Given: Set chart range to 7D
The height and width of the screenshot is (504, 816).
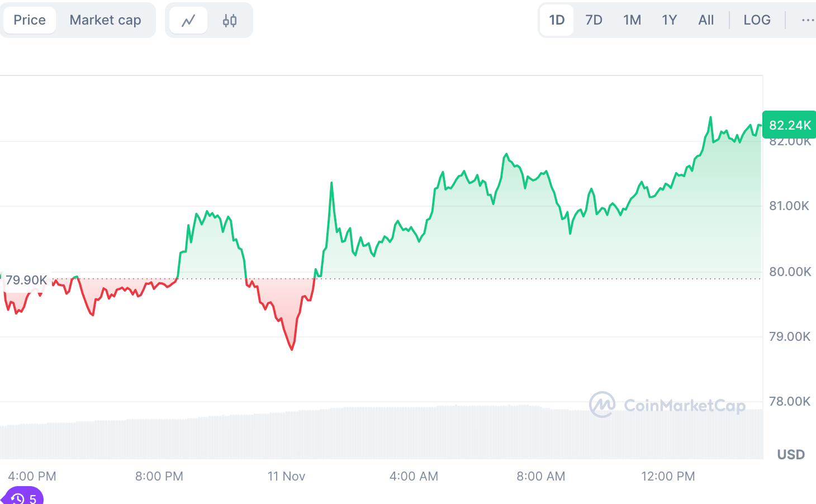Looking at the screenshot, I should pyautogui.click(x=594, y=20).
